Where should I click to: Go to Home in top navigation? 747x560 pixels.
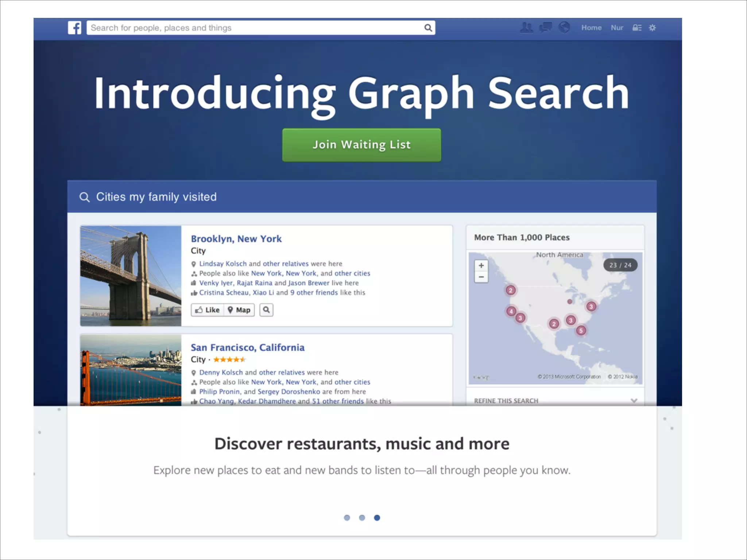[x=591, y=28]
